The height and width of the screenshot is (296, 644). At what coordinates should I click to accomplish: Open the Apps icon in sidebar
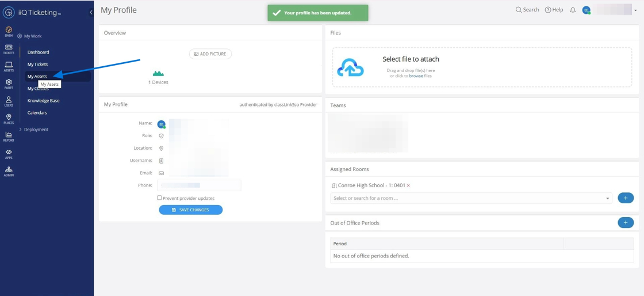(9, 154)
